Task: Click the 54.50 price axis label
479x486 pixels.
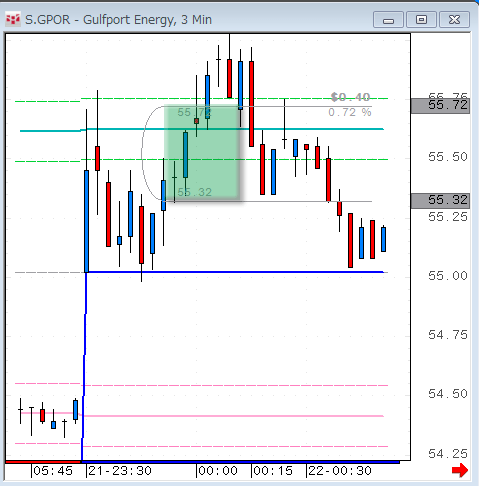Action: click(448, 394)
